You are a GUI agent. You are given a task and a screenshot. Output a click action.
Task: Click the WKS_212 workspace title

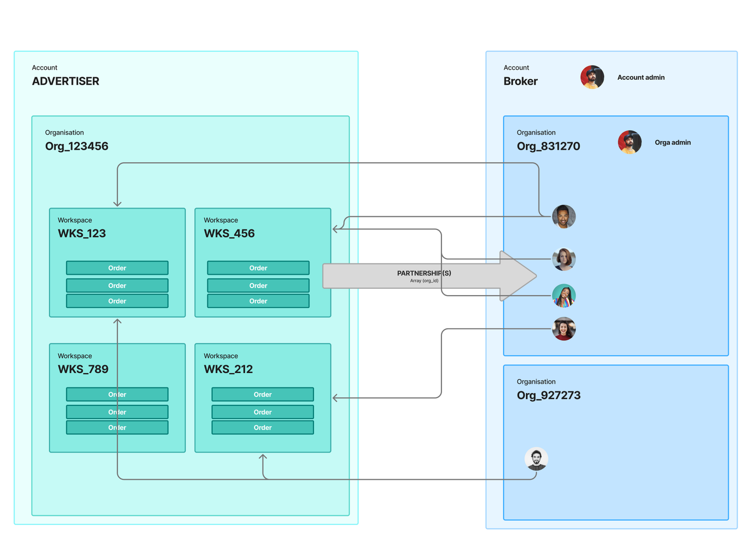point(228,369)
